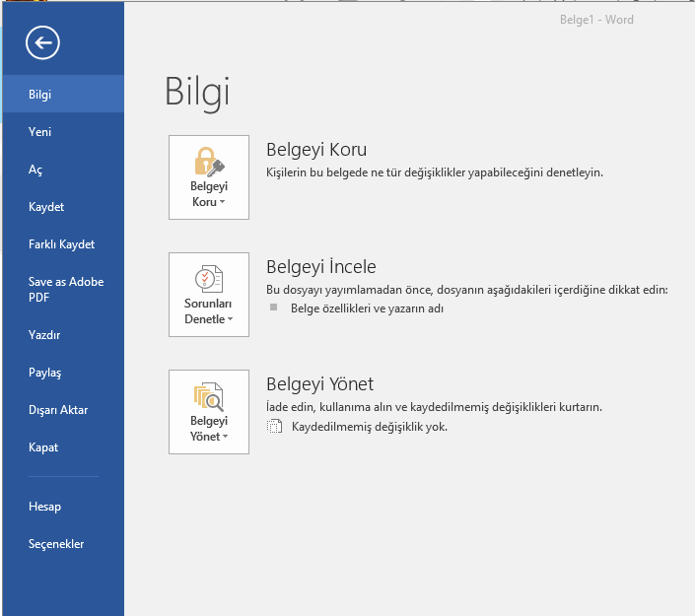Open Seçenekler in the sidebar
Screen dimensions: 695x616
(63, 544)
